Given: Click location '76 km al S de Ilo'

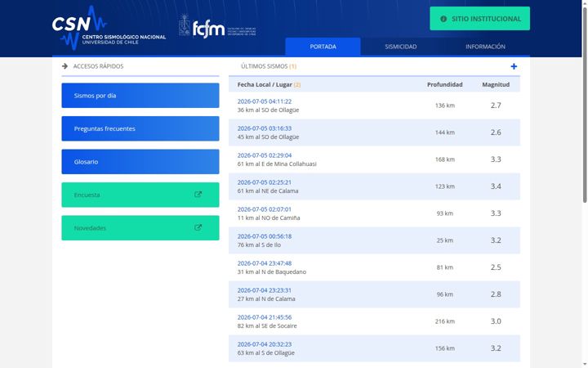Looking at the screenshot, I should point(259,245).
